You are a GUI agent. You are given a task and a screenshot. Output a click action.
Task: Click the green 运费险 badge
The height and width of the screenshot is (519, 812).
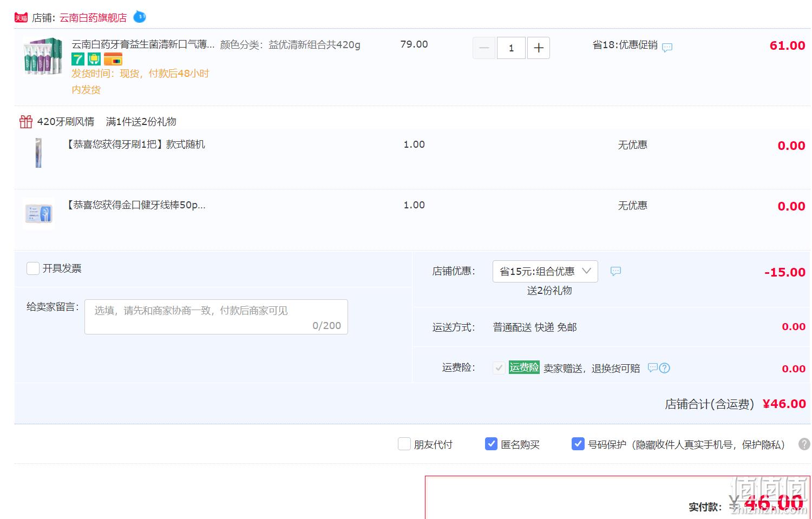524,367
